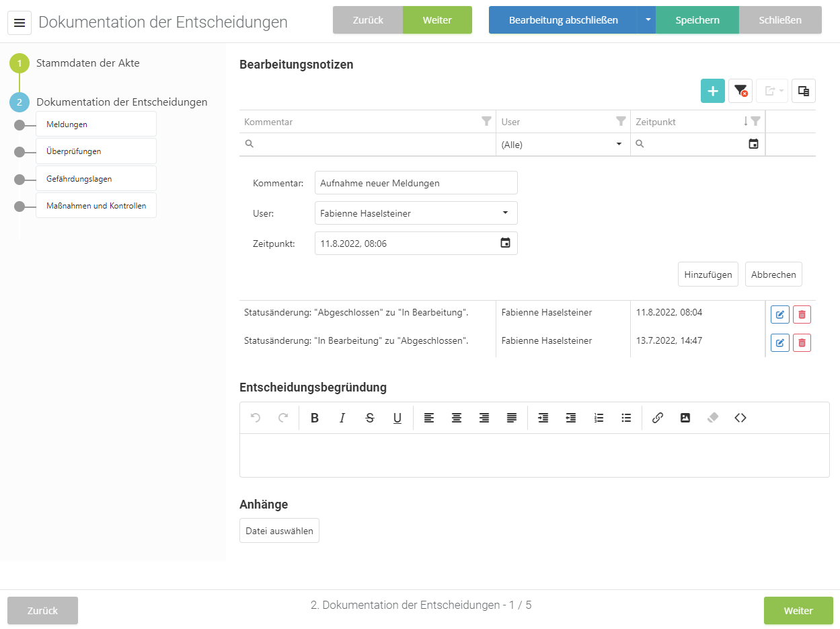The height and width of the screenshot is (629, 840).
Task: Delete the second Statusänderung entry with the trash icon
Action: [802, 342]
